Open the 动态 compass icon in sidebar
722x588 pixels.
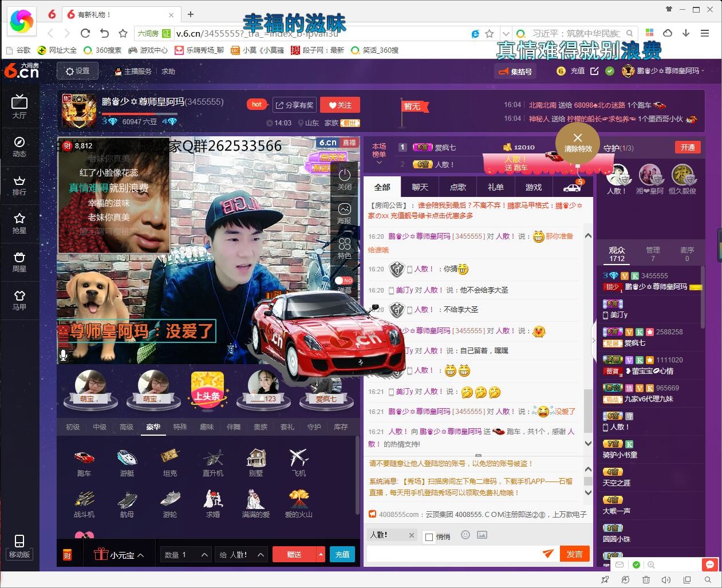(19, 147)
